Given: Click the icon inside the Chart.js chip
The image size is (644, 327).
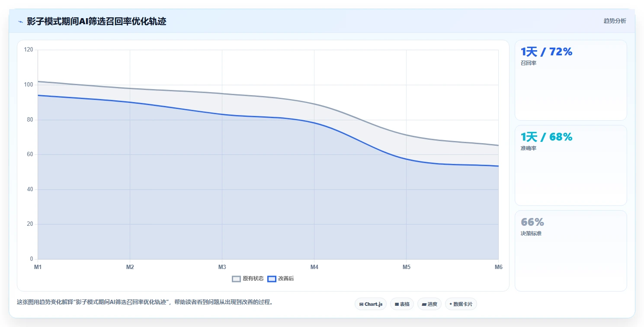Looking at the screenshot, I should [361, 305].
